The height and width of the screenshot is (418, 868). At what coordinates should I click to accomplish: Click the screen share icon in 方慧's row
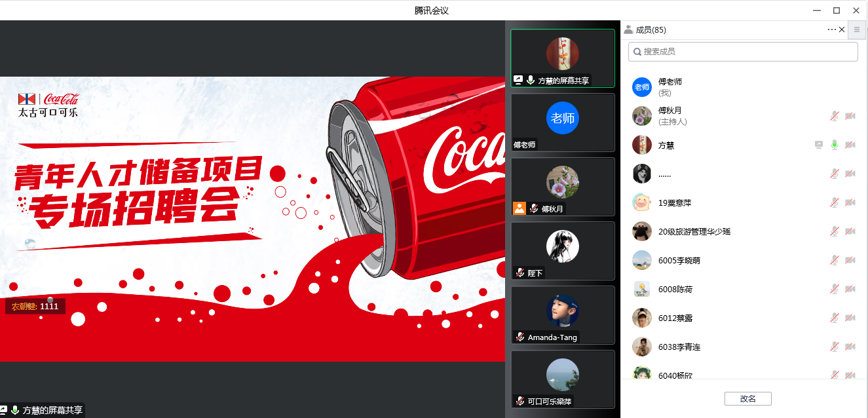click(818, 145)
